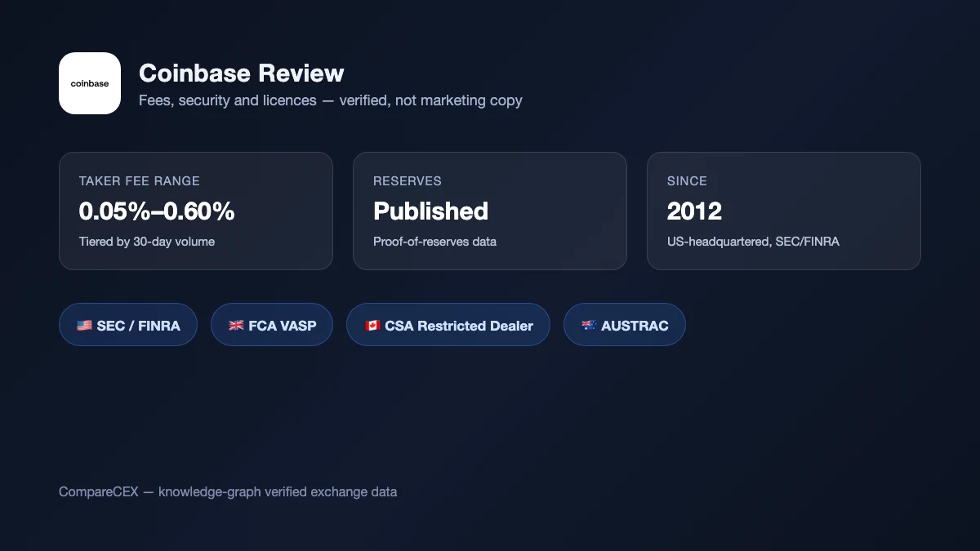Click the Published reserves value

430,211
